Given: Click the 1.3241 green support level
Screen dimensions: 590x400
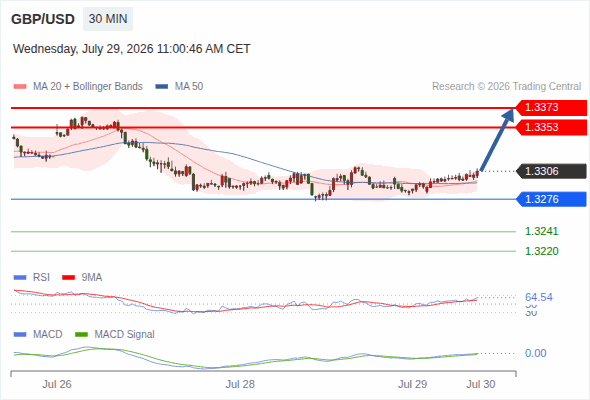Looking at the screenshot, I should pos(541,231).
